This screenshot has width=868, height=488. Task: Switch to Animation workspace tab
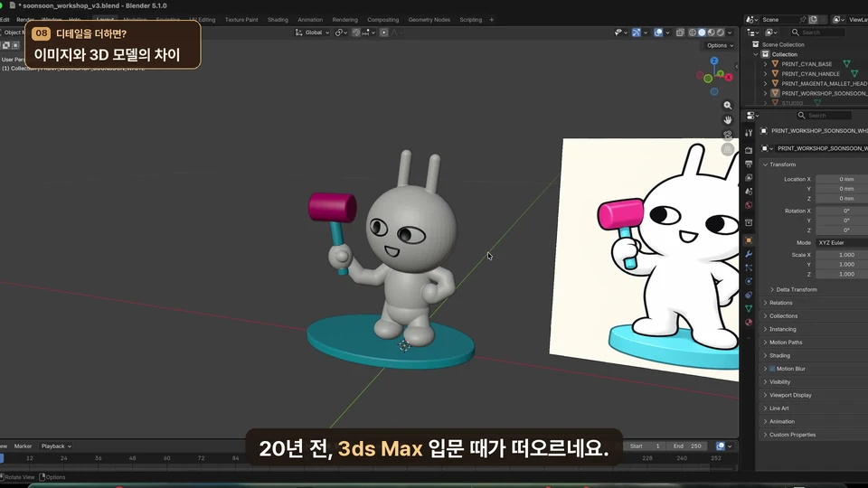pos(310,20)
